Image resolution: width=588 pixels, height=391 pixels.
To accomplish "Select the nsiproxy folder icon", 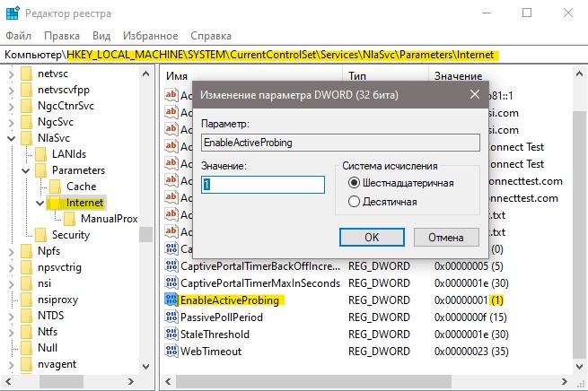I will [27, 300].
